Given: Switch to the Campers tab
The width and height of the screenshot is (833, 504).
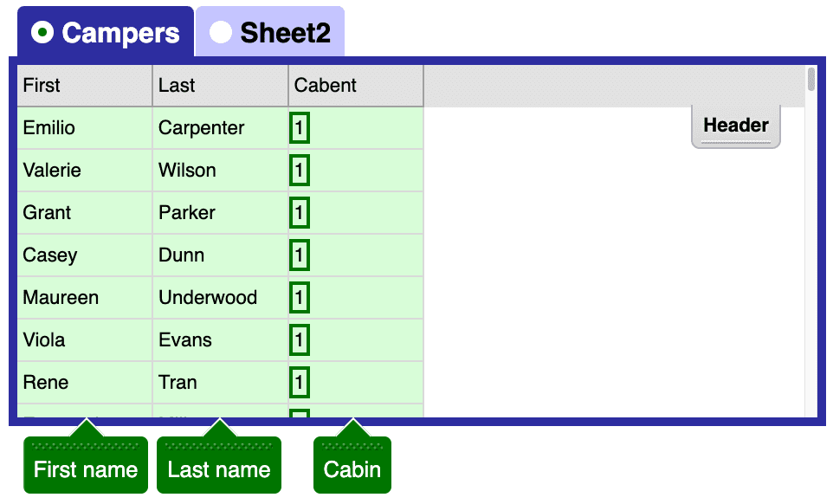Looking at the screenshot, I should tap(104, 32).
